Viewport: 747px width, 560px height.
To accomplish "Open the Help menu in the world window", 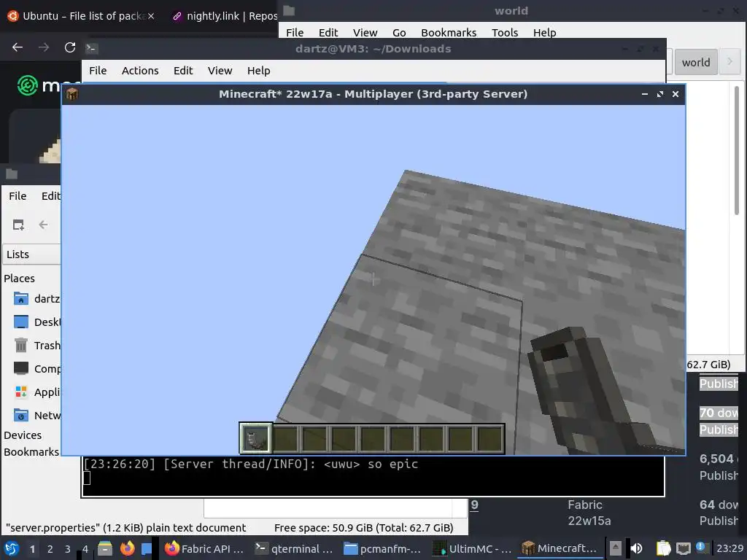I will [x=544, y=32].
